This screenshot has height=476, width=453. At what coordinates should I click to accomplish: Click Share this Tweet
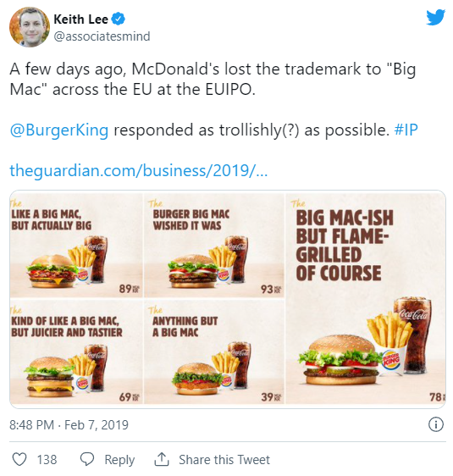click(x=224, y=460)
